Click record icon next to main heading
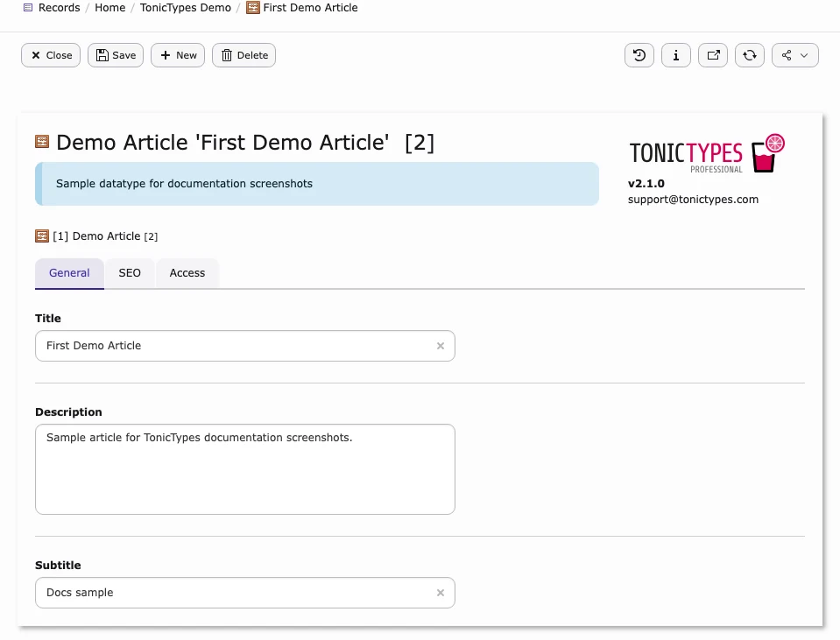The height and width of the screenshot is (640, 840). 42,141
